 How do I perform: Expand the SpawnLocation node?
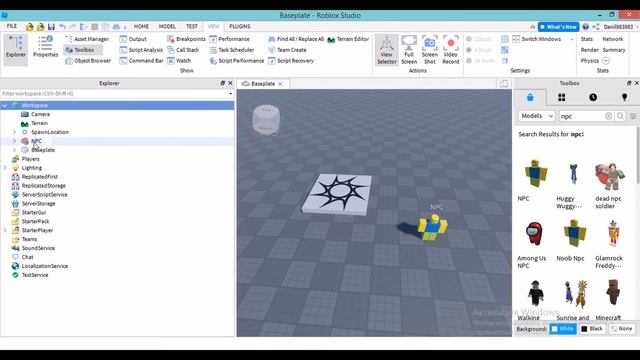point(14,132)
